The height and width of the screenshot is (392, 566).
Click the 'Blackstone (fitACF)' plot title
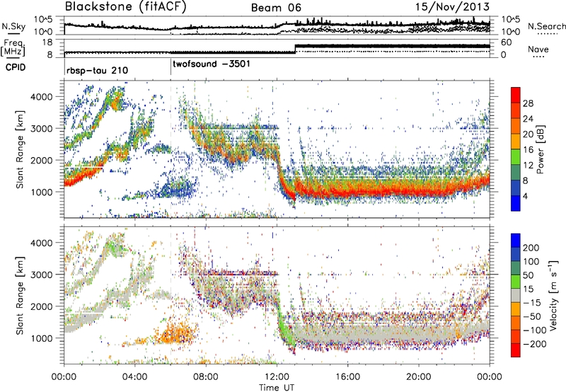tap(126, 6)
